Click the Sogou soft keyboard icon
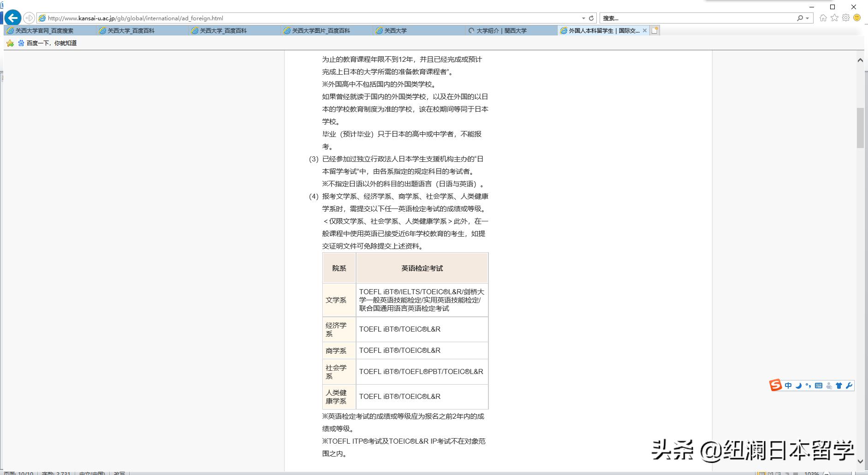Viewport: 868px width, 475px height. [819, 386]
